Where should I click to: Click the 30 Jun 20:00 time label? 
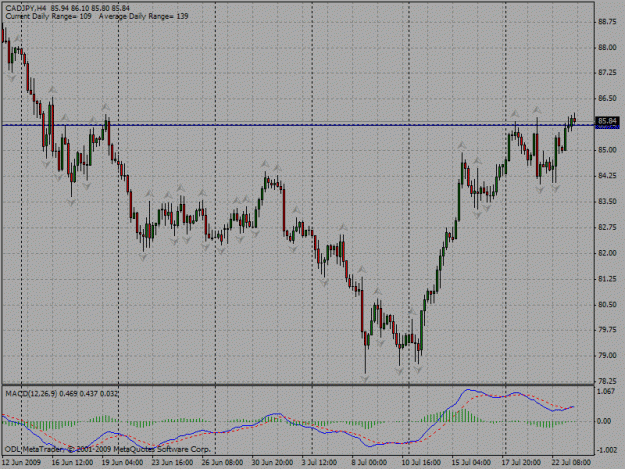[272, 462]
